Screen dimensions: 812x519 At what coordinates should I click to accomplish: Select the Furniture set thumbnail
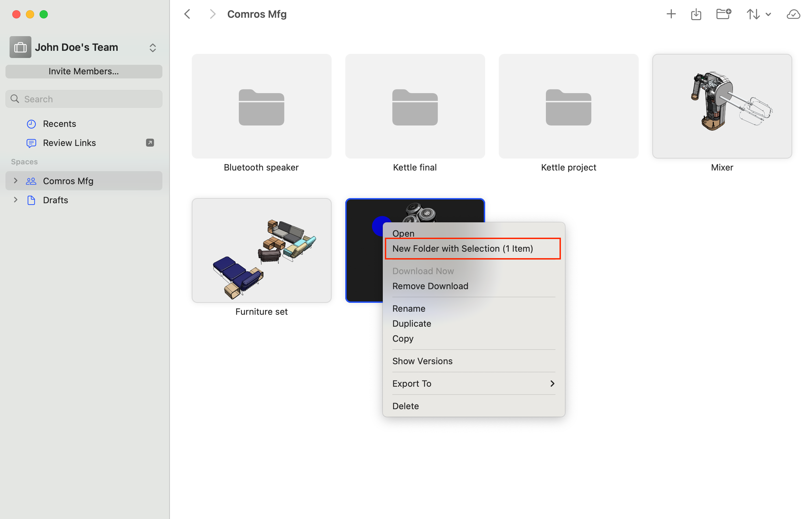pos(261,250)
